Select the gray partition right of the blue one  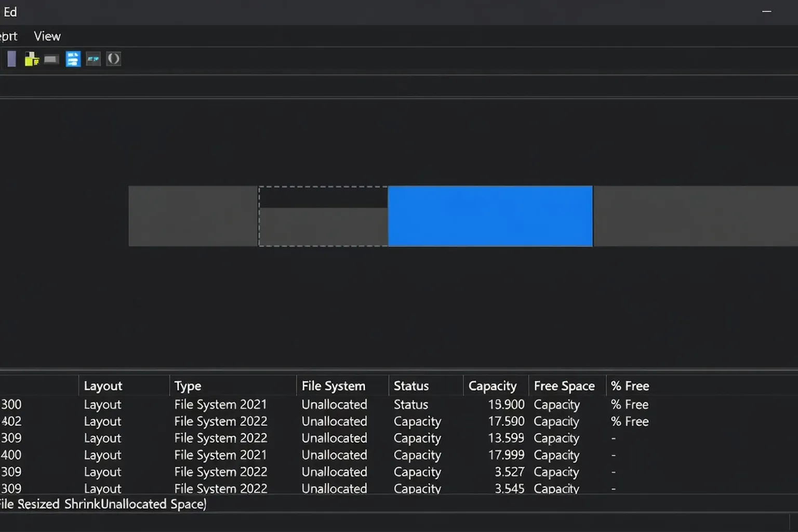coord(696,216)
